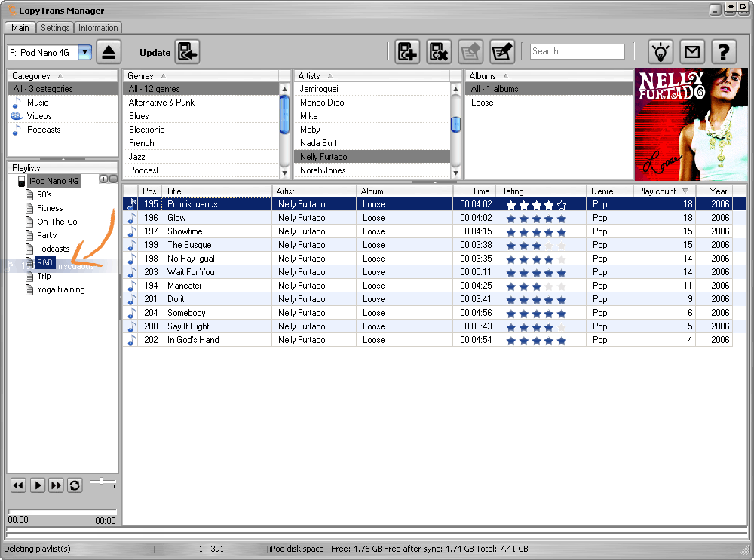Select Jamiroquai in Artists list

pos(372,89)
